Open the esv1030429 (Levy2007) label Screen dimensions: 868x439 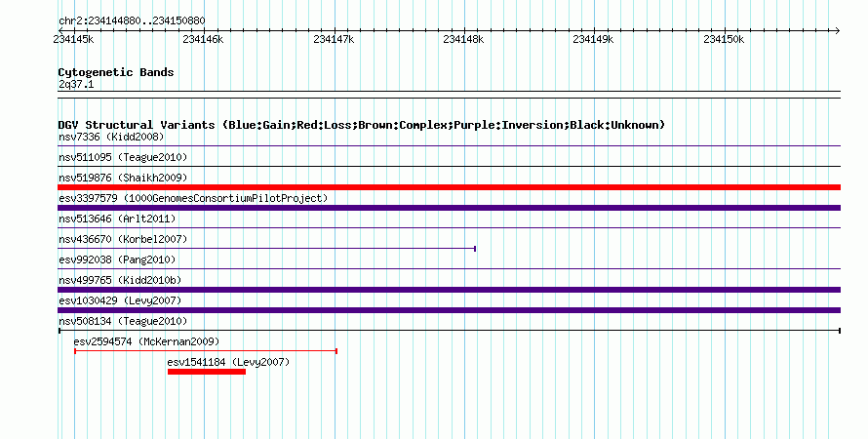[120, 300]
